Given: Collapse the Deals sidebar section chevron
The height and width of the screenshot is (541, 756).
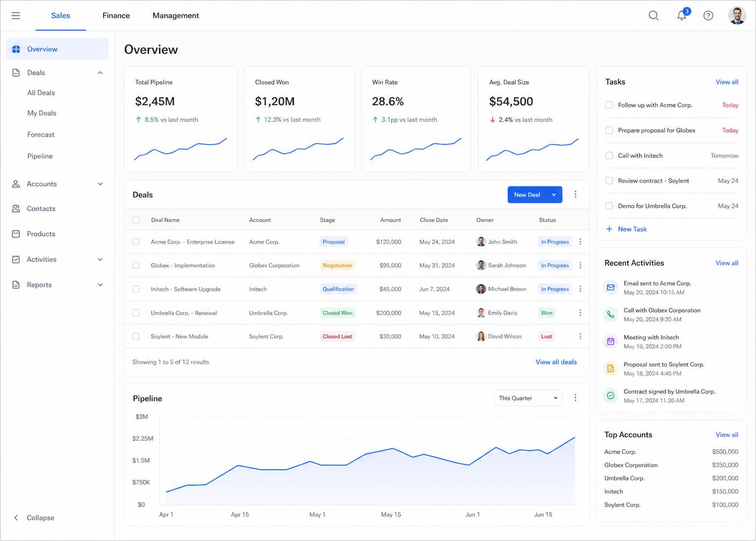Looking at the screenshot, I should pyautogui.click(x=100, y=73).
